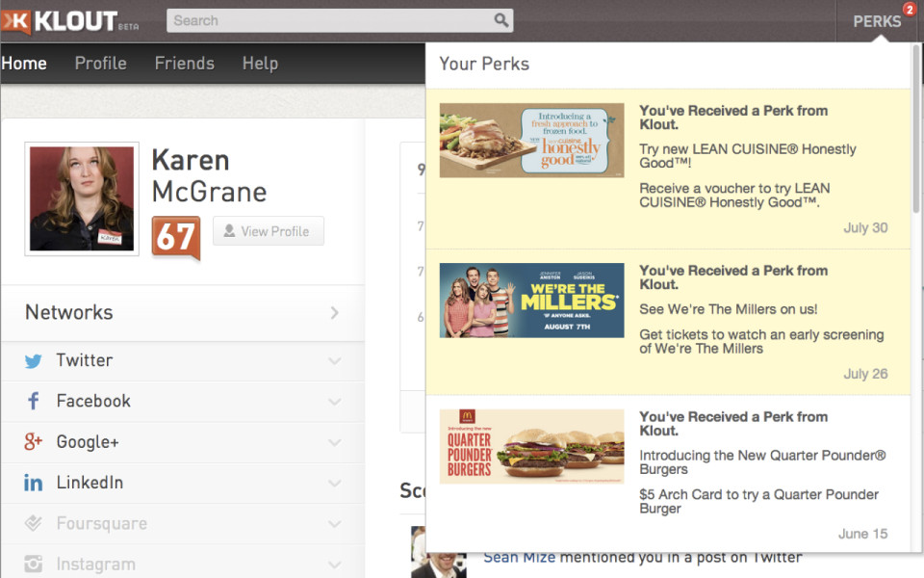
Task: Open the LEAN CUISINE perk title
Action: tap(733, 118)
